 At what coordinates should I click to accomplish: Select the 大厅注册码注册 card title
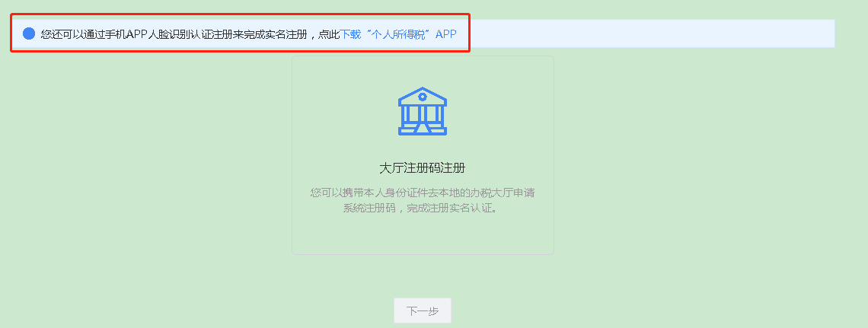[423, 167]
